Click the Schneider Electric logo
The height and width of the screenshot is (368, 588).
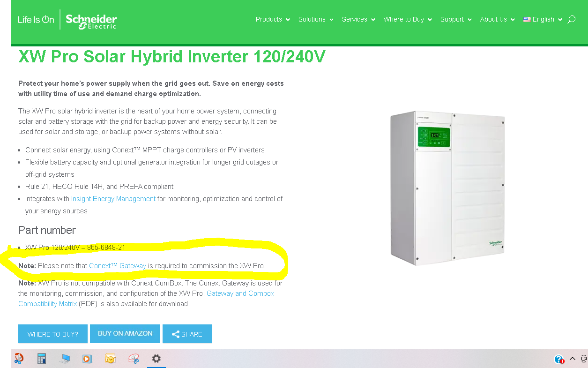point(91,21)
